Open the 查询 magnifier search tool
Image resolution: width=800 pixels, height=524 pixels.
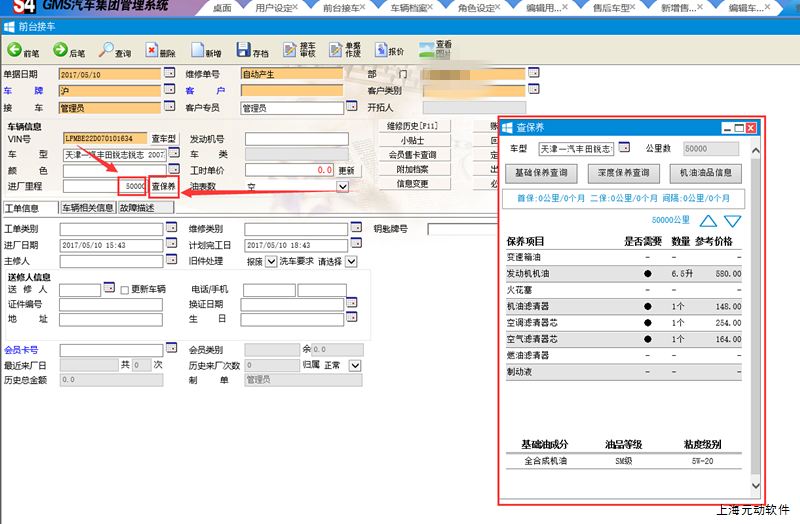pos(113,49)
